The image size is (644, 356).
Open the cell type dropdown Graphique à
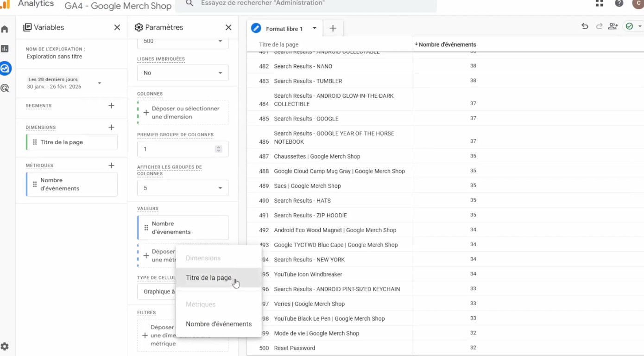tap(157, 292)
